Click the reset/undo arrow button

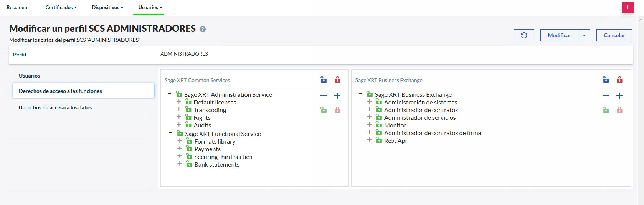pyautogui.click(x=523, y=35)
